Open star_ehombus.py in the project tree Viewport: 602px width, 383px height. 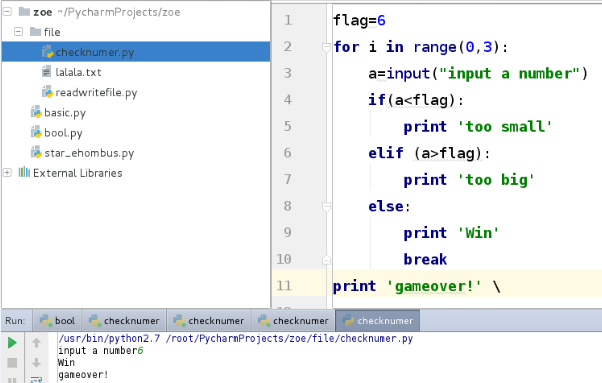pyautogui.click(x=89, y=153)
